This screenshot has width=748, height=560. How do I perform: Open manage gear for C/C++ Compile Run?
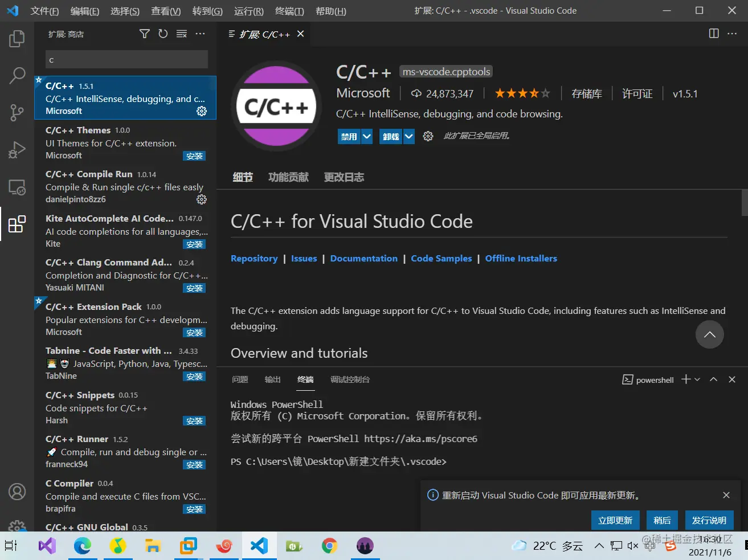(x=202, y=199)
